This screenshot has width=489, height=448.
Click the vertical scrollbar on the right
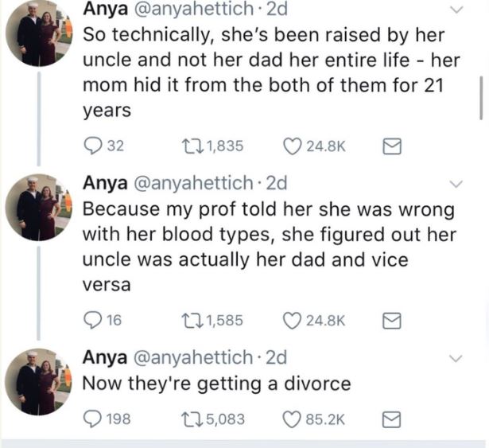480,97
